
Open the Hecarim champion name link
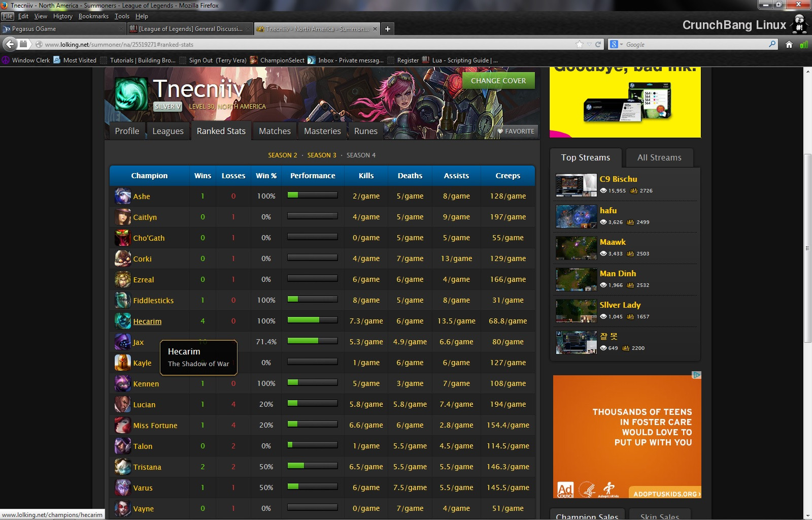147,321
